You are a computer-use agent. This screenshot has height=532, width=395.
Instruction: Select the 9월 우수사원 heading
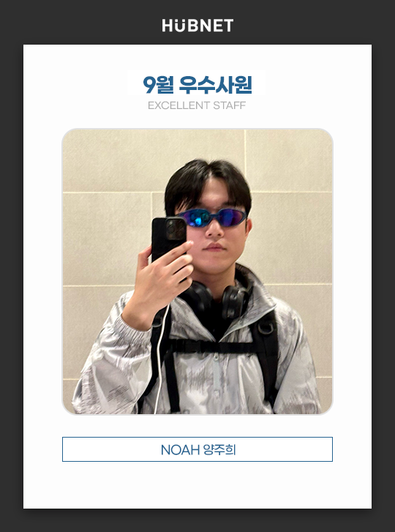(197, 85)
